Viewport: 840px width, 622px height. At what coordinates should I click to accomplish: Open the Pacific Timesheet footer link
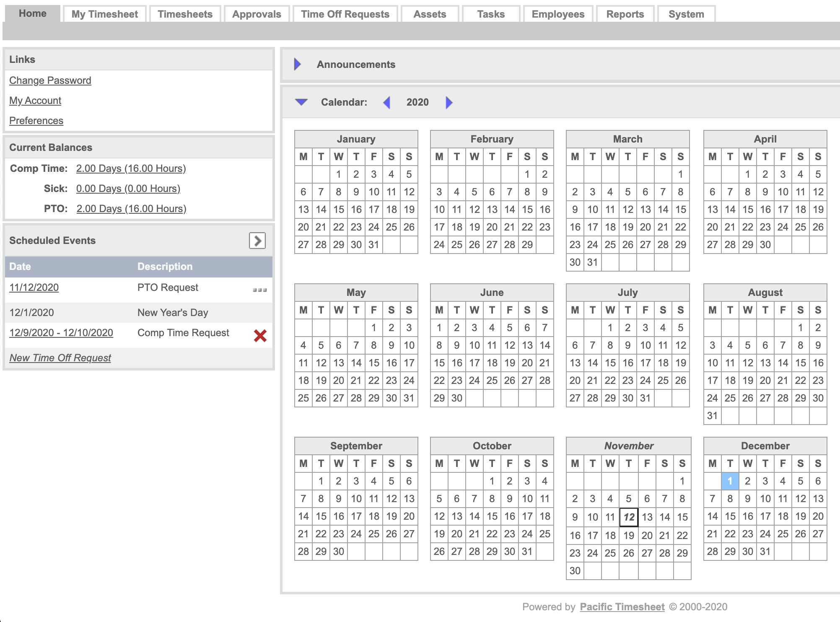pyautogui.click(x=622, y=607)
